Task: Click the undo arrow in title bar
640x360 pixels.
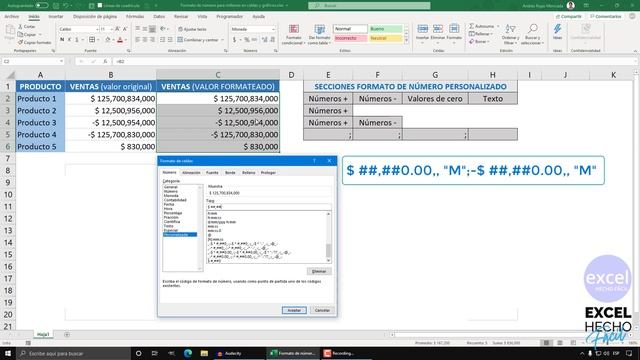Action: [65, 6]
